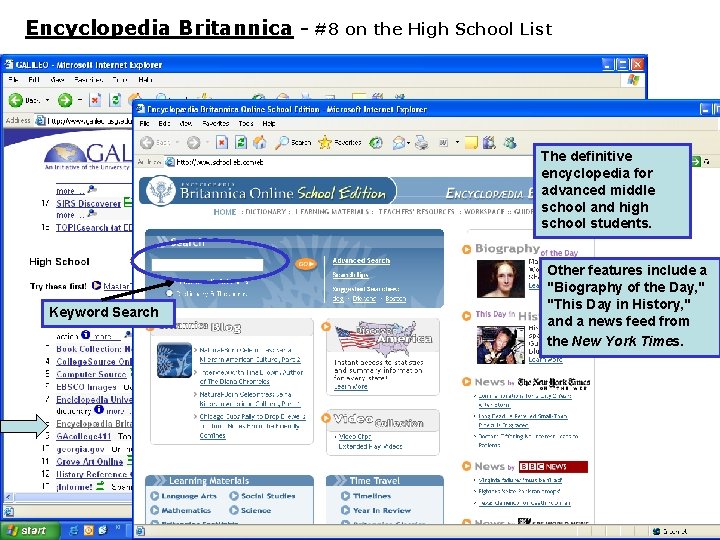Click Discover America flag map image

382,338
